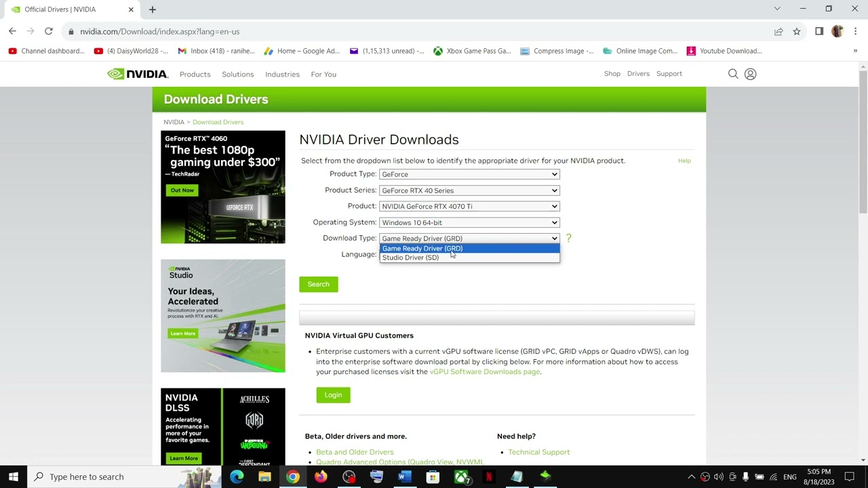Image resolution: width=868 pixels, height=488 pixels.
Task: Open the notification center icon
Action: pos(849,476)
